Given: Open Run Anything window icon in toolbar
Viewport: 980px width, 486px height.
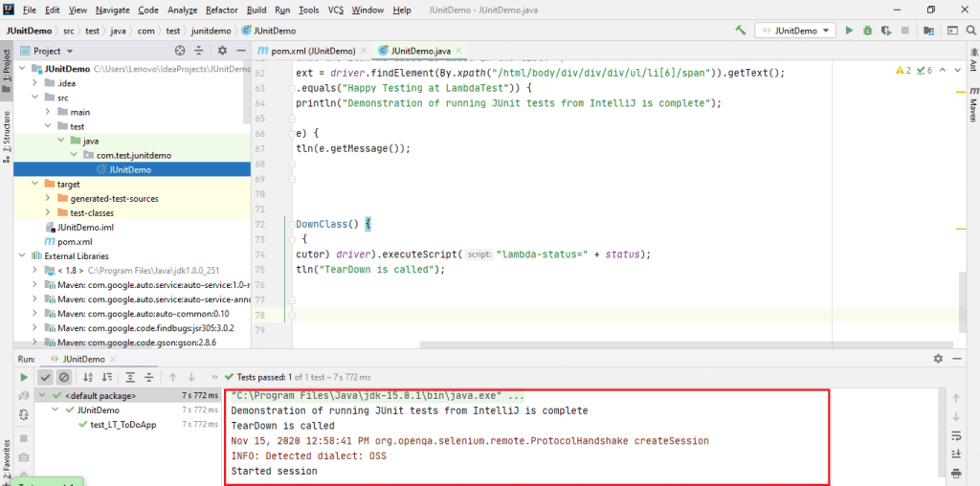Looking at the screenshot, I should point(952,30).
